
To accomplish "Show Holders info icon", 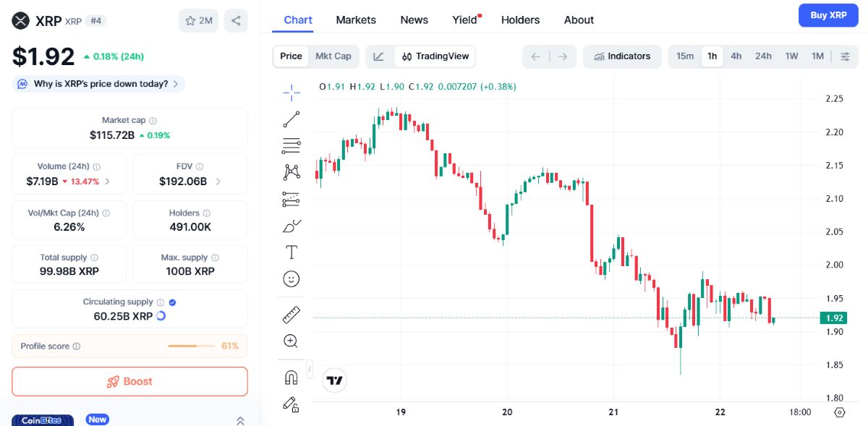I will click(x=207, y=213).
